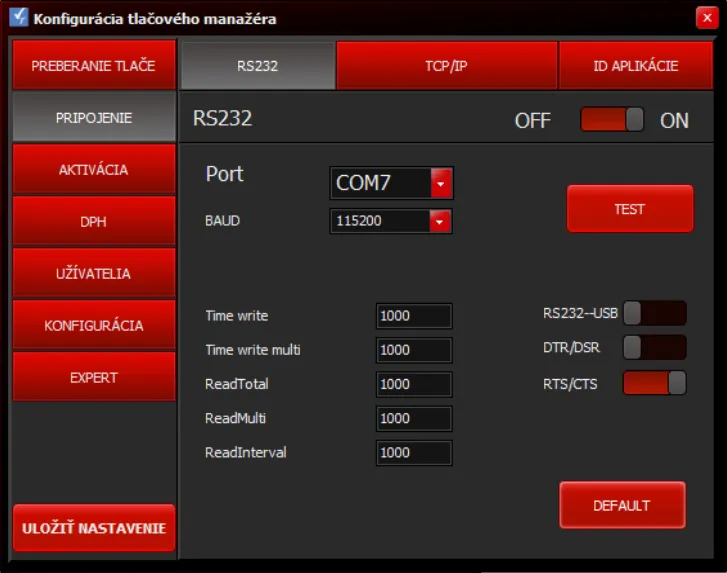The width and height of the screenshot is (727, 573).
Task: Click the OFF label of RS232 switch
Action: 533,121
